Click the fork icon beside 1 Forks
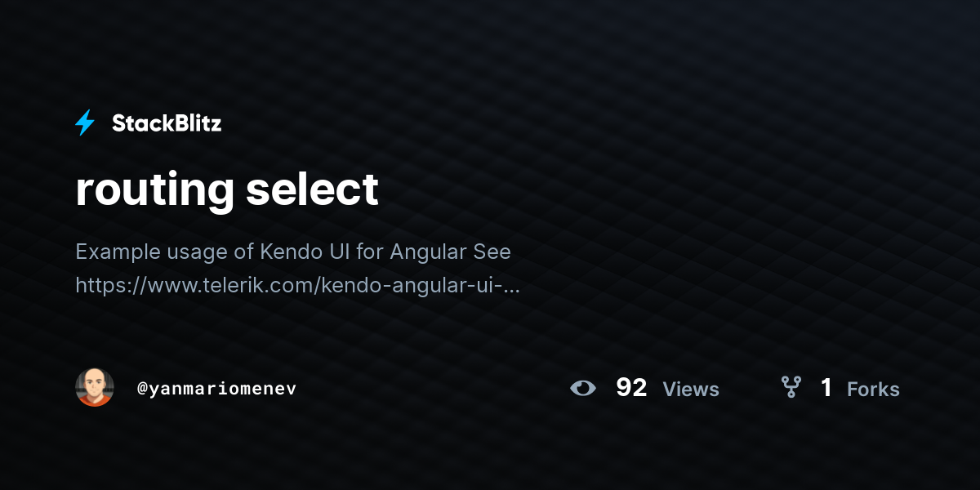 [x=791, y=387]
